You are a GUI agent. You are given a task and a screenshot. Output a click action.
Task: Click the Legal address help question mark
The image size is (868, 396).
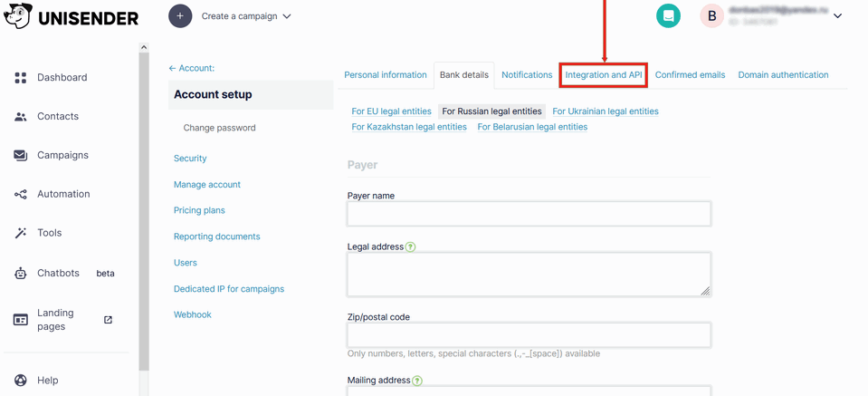coord(411,246)
